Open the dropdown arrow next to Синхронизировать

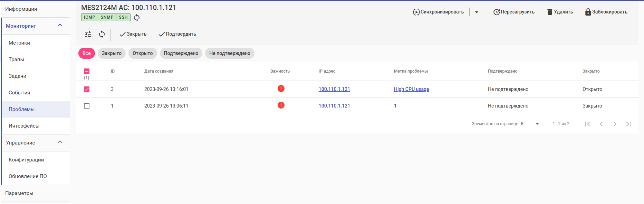pyautogui.click(x=477, y=12)
